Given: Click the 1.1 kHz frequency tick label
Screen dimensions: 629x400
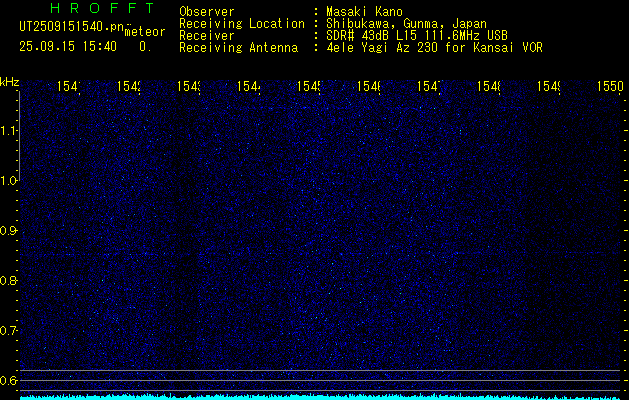Looking at the screenshot, I should 8,130.
